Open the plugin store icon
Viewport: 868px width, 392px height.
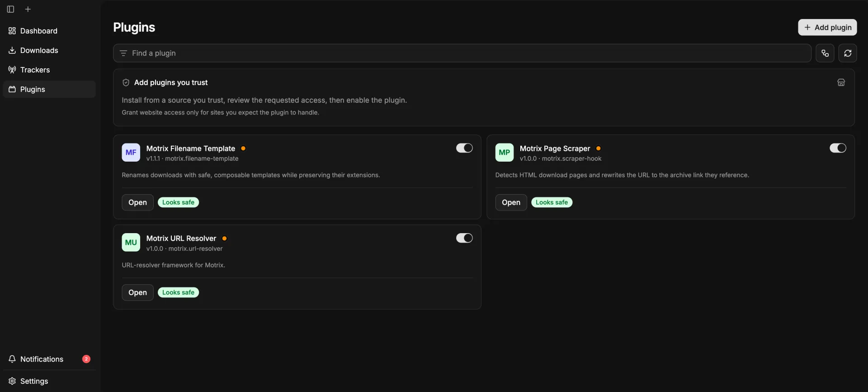[x=841, y=82]
